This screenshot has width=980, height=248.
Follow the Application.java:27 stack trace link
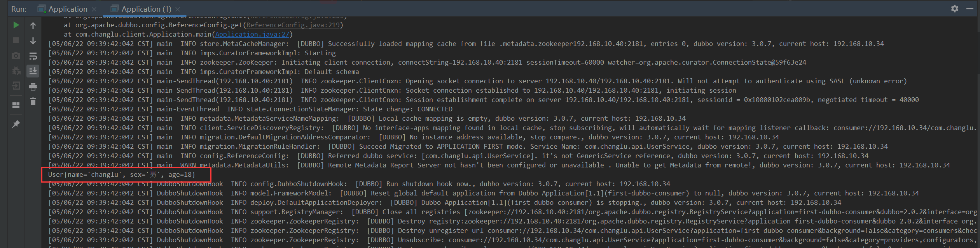252,34
